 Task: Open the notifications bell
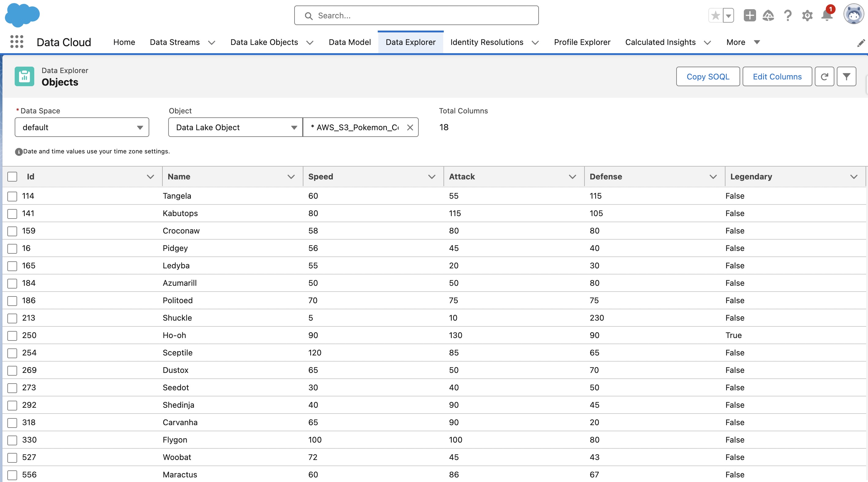click(827, 15)
